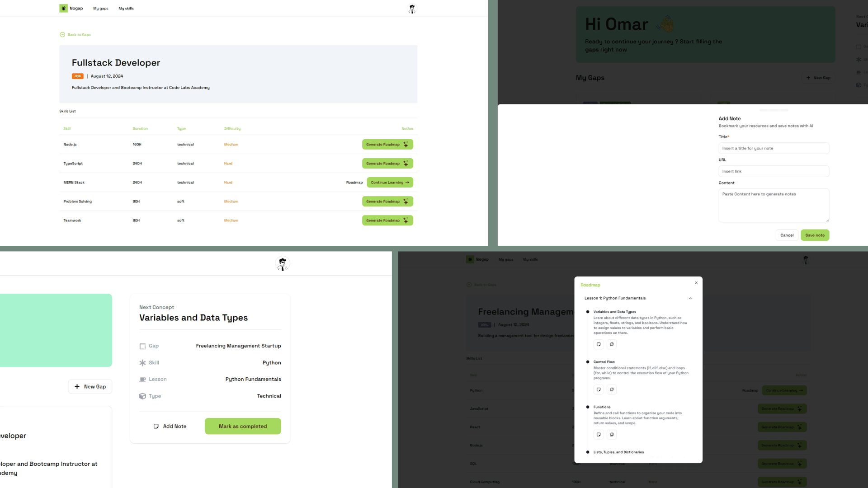
Task: Click note icon under Variables and Data Types
Action: [599, 344]
